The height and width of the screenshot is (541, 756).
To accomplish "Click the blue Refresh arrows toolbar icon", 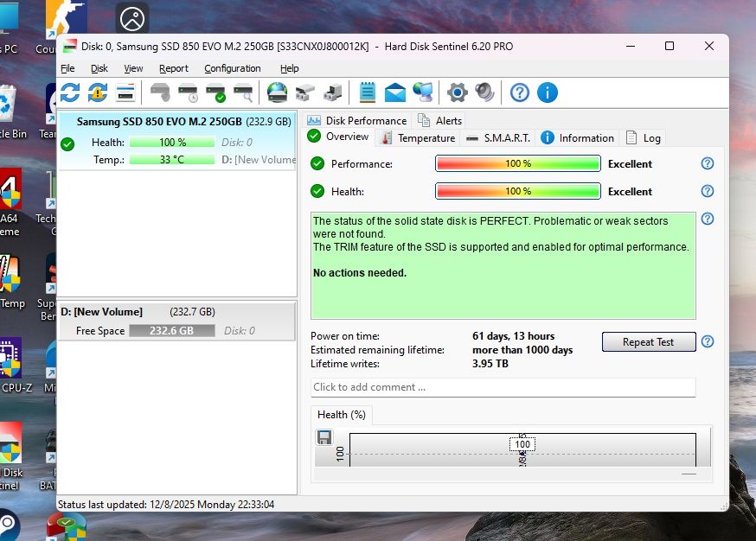I will click(x=70, y=92).
